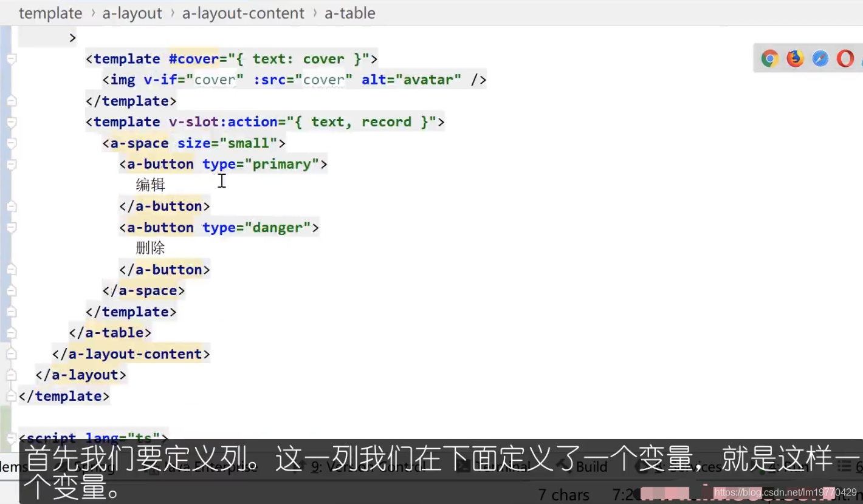Click the 编辑 button label text in code
The image size is (863, 504).
click(151, 185)
